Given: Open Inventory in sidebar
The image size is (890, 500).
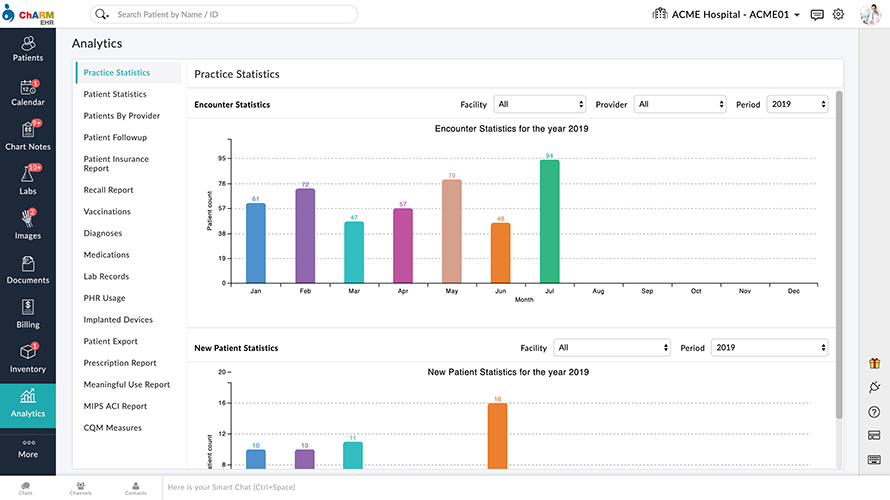Looking at the screenshot, I should tap(28, 359).
